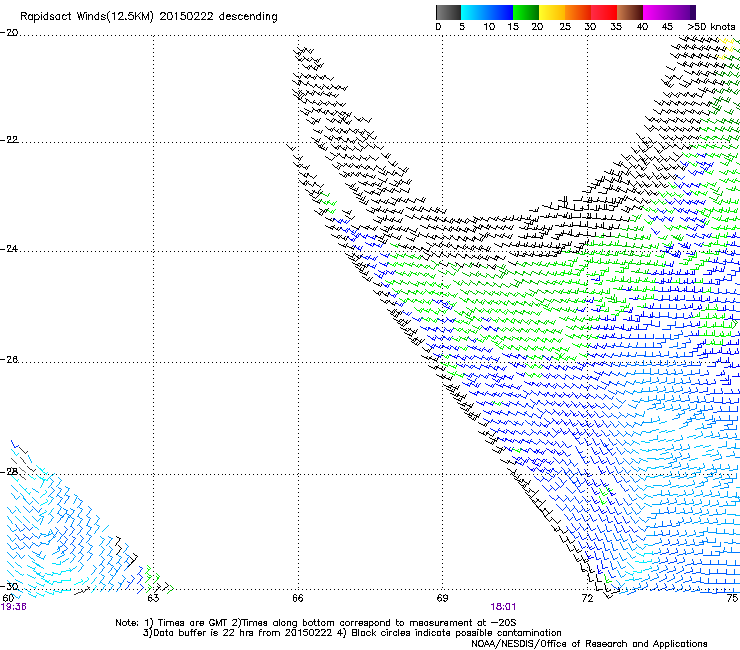This screenshot has height=650, width=740.
Task: Click the longitude label 60
Action: click(x=8, y=598)
